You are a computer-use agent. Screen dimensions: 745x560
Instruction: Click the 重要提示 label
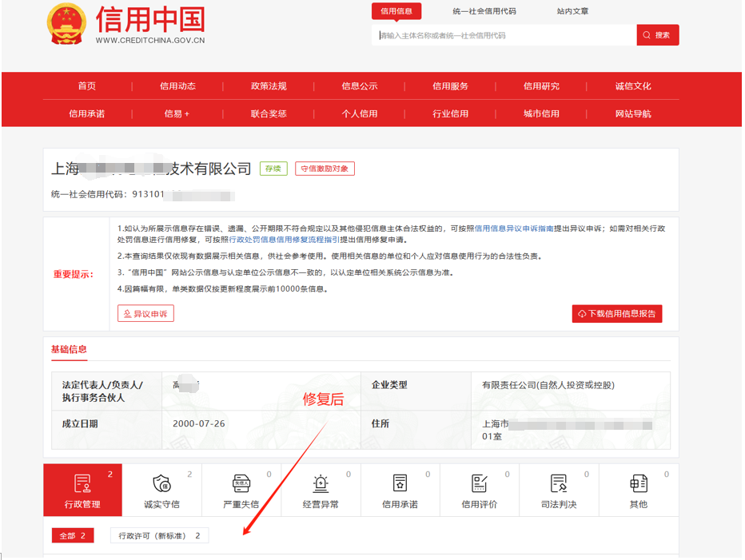74,274
